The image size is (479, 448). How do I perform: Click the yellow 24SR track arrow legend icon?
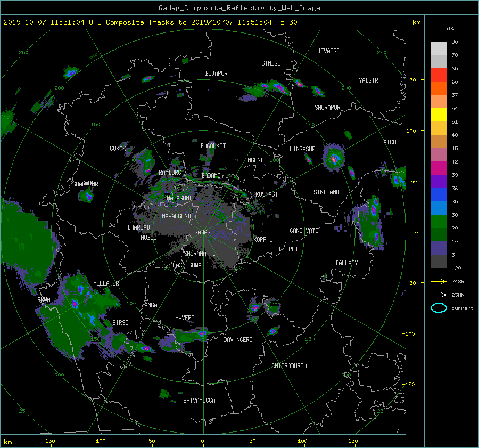[x=439, y=281]
